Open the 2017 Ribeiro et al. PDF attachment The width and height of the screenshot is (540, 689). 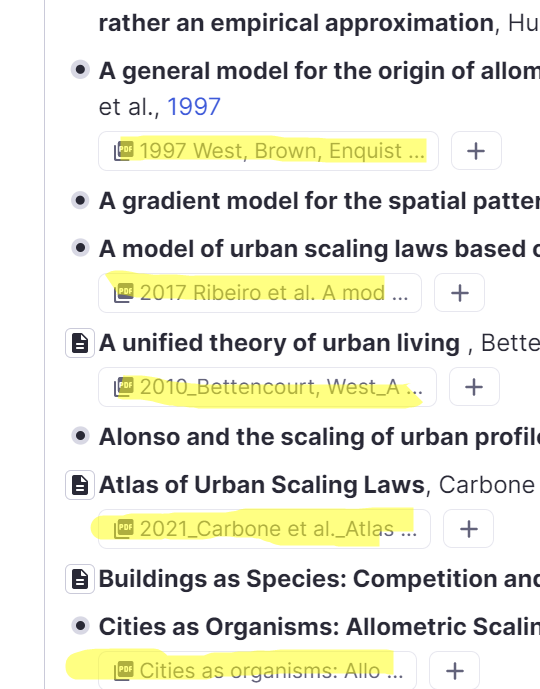[x=260, y=293]
